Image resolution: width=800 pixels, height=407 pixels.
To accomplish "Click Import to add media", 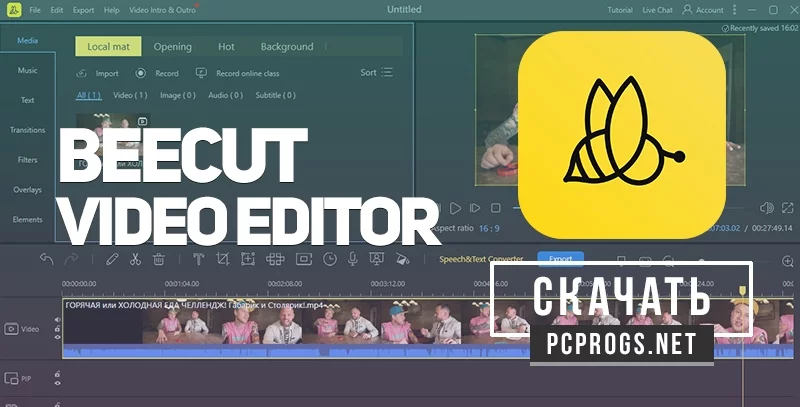I will (x=97, y=73).
